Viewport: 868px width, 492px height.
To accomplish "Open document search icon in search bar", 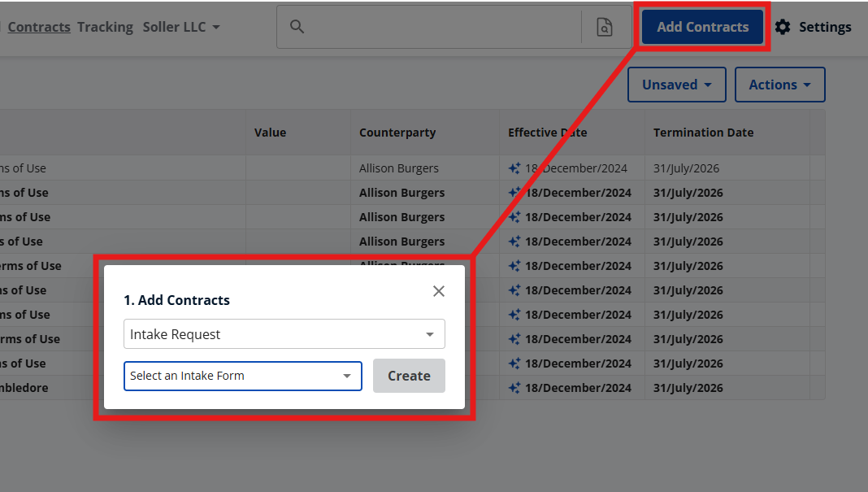I will [605, 27].
